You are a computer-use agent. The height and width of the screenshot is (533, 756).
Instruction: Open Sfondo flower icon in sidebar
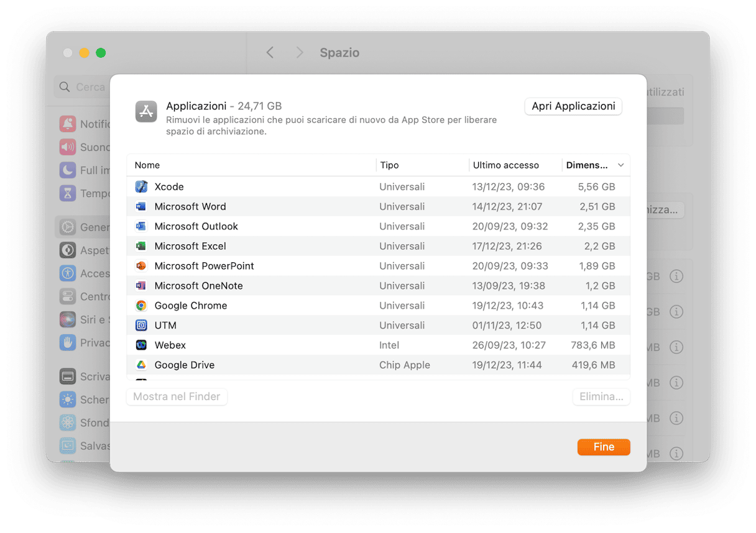coord(68,423)
